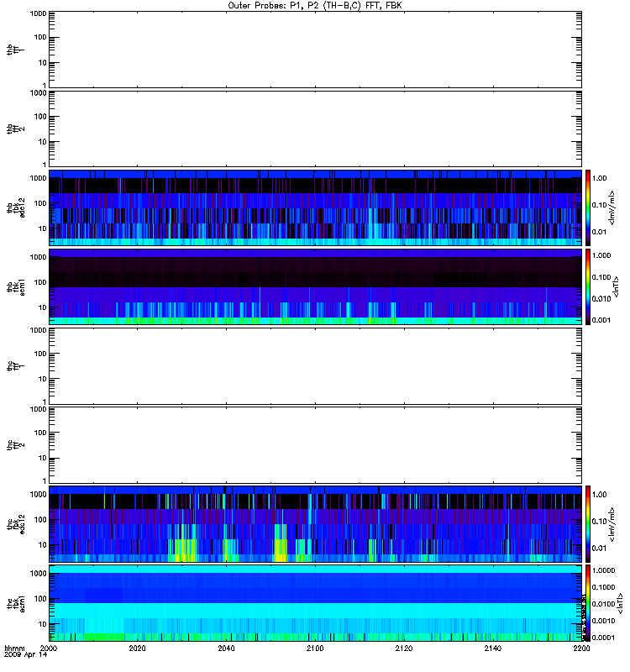Click the '<|nT|>' unit label beside thc scm1
Image resolution: width=630 pixels, height=672 pixels.
620,603
